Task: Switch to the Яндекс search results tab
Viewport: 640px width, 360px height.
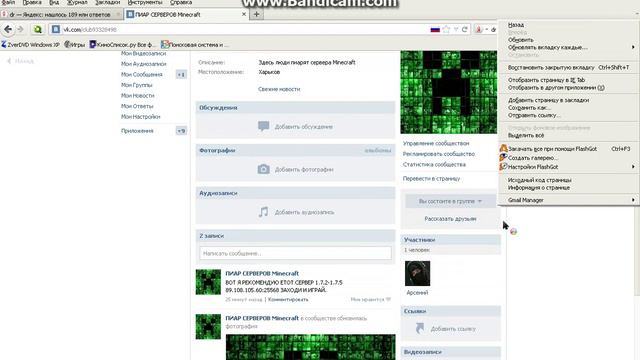Action: click(x=60, y=14)
